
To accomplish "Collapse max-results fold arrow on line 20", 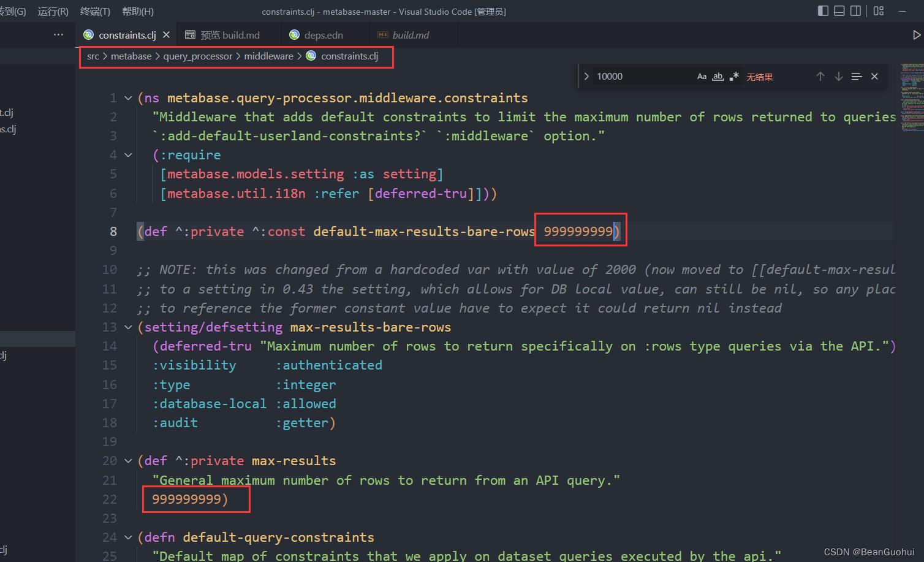I will tap(128, 461).
